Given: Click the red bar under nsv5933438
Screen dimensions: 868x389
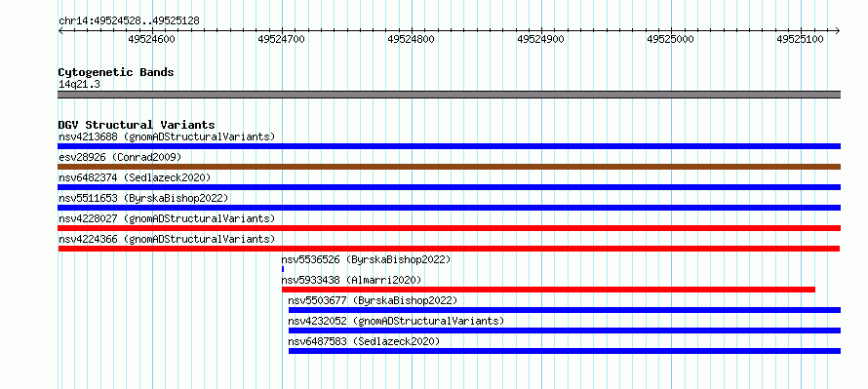Looking at the screenshot, I should [548, 290].
